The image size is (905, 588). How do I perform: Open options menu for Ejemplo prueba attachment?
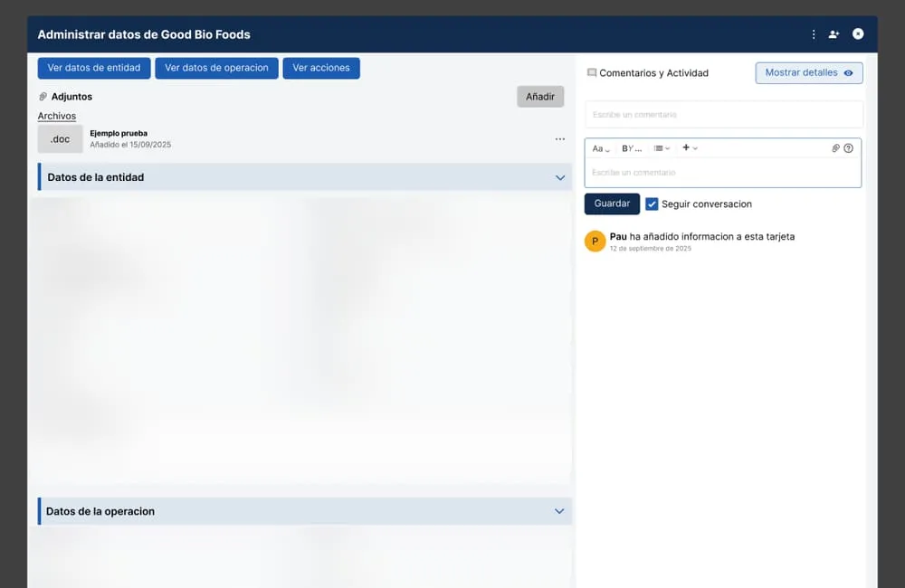[x=560, y=139]
